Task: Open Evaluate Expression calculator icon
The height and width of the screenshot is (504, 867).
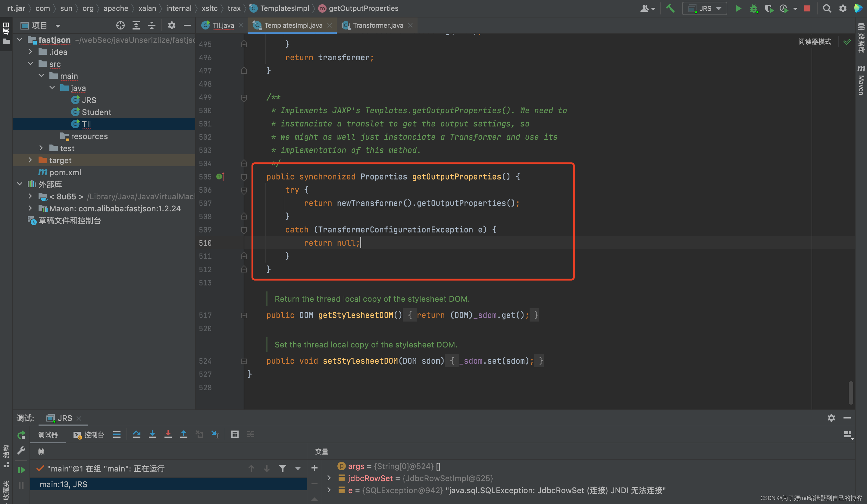Action: pos(235,434)
